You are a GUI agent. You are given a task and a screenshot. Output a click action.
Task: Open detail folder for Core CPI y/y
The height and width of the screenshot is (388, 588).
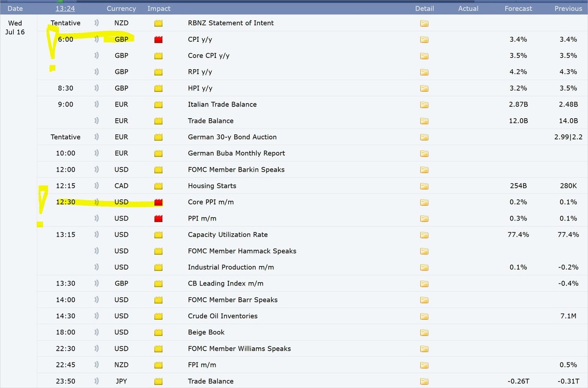(x=424, y=56)
